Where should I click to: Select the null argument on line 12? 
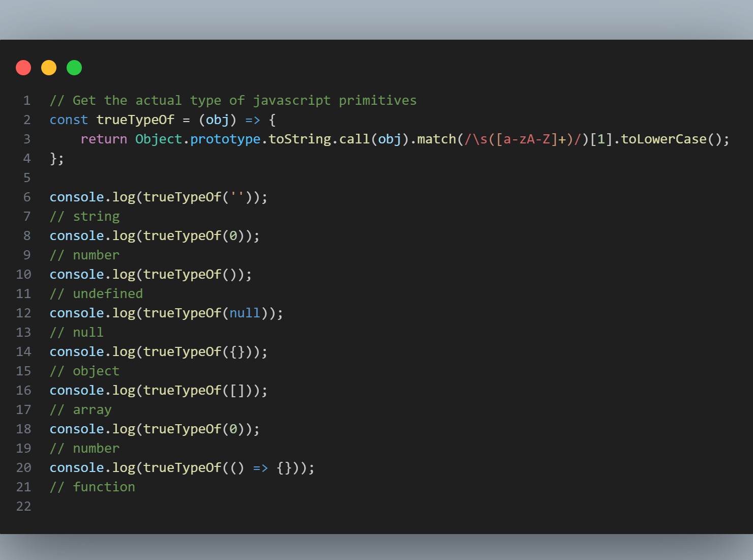pos(245,313)
